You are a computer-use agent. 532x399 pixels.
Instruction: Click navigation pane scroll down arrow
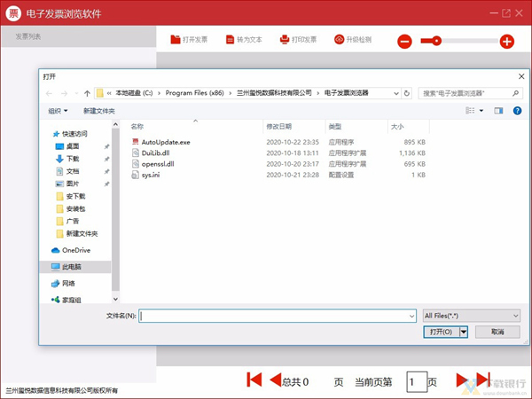(x=115, y=299)
